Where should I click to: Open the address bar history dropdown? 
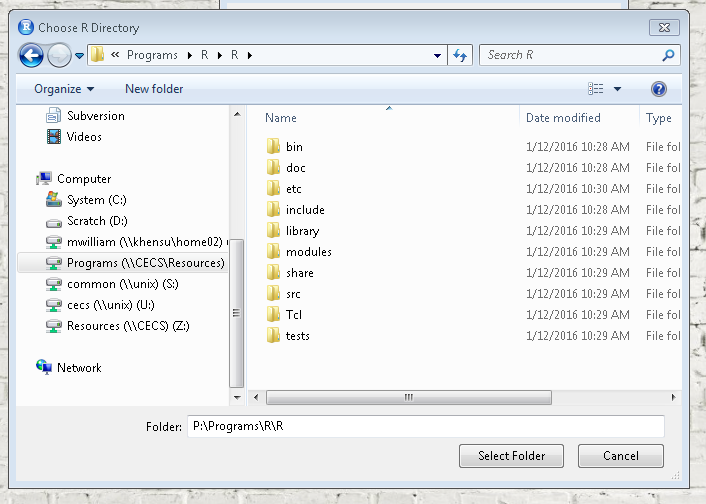(x=437, y=55)
